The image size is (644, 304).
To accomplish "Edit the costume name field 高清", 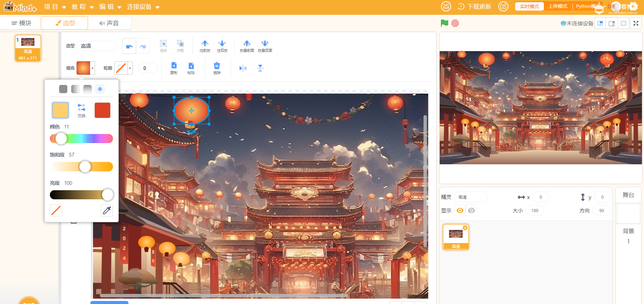I will 97,46.
